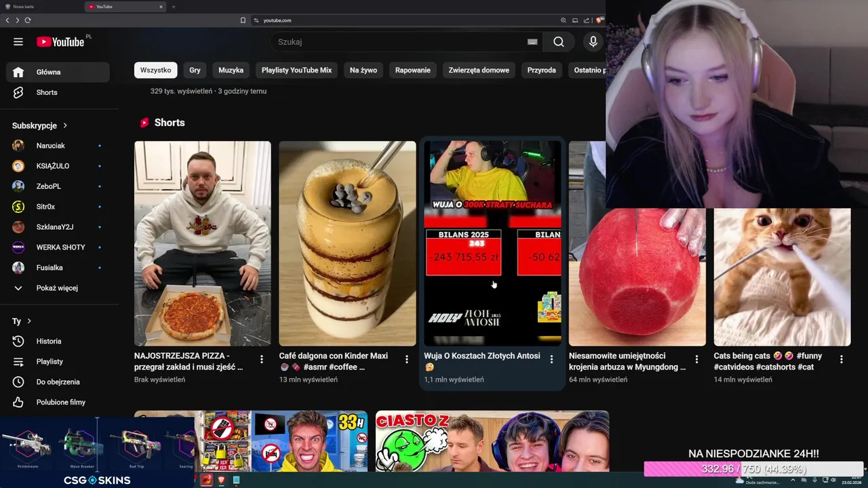This screenshot has height=488, width=868.
Task: Expand the Subskrypcje section arrow
Action: [x=65, y=125]
